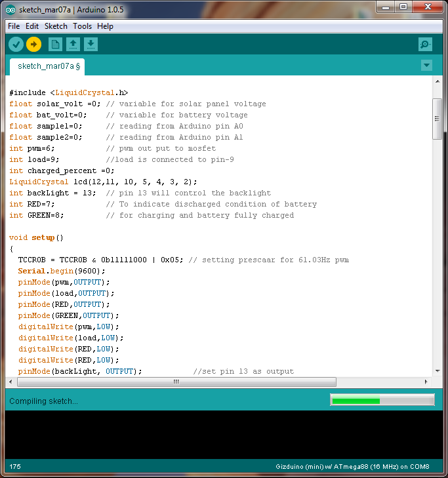Click the 'digitalWrite(pwm,LOW);' line
The height and width of the screenshot is (478, 448).
point(68,327)
